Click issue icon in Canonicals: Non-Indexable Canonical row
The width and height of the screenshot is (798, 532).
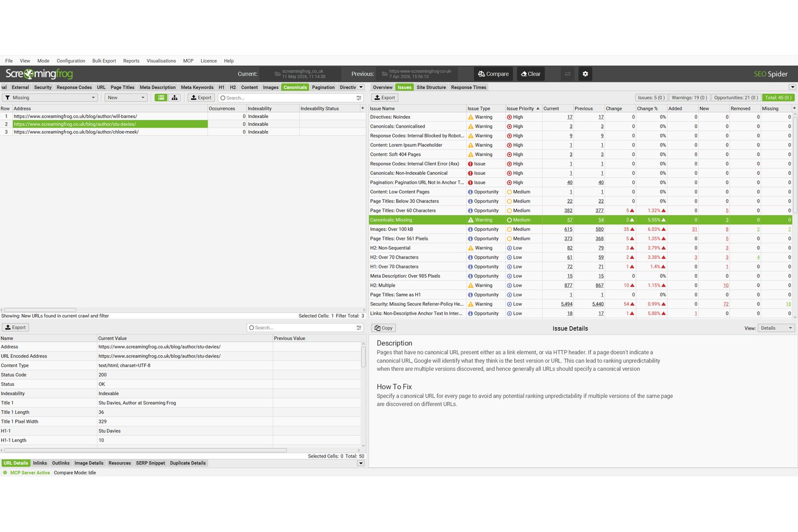[x=471, y=173]
